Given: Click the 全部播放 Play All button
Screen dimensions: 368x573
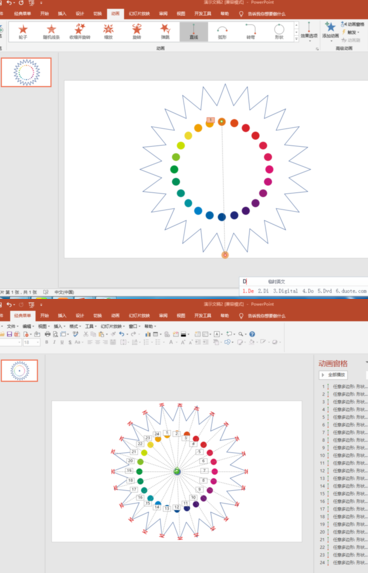Looking at the screenshot, I should 333,375.
